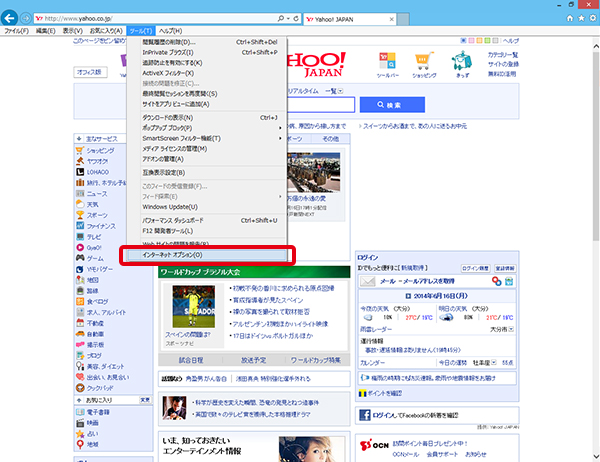
Task: Open the 表示(V) menu
Action: 73,31
